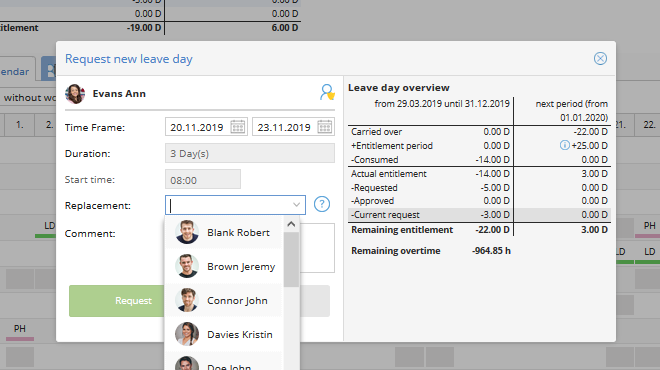Click in the Comment text area

[317, 248]
